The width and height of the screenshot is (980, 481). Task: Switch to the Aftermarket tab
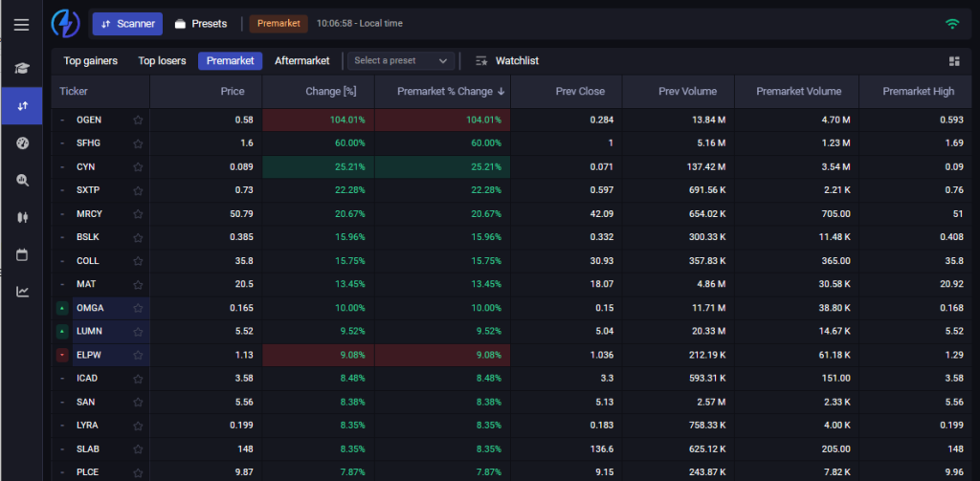tap(301, 60)
